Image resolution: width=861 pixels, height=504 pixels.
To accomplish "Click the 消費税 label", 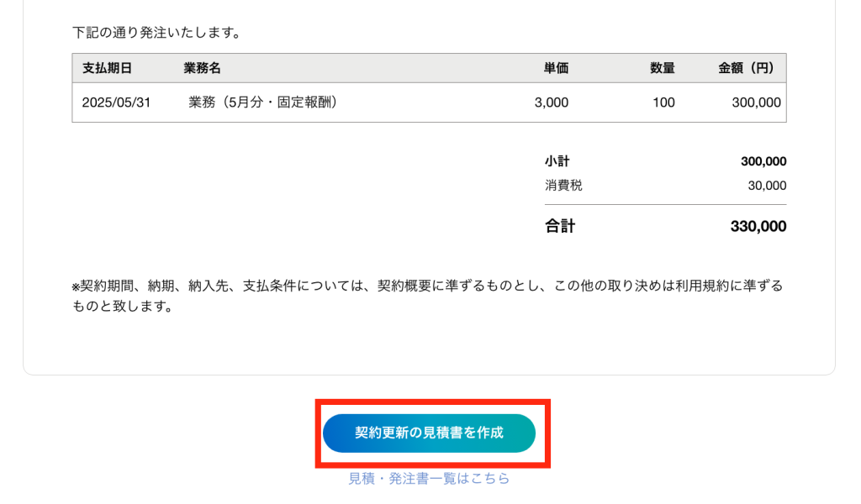I will tap(563, 186).
